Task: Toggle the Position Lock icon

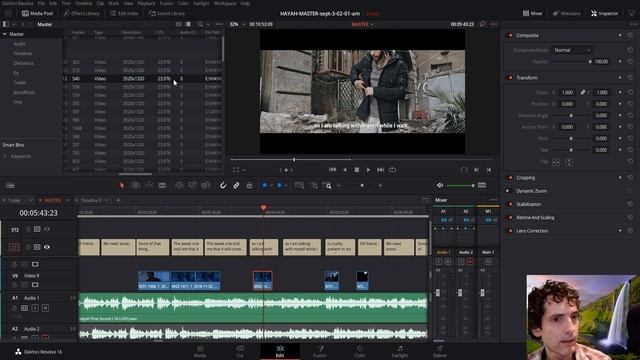Action: click(x=249, y=185)
